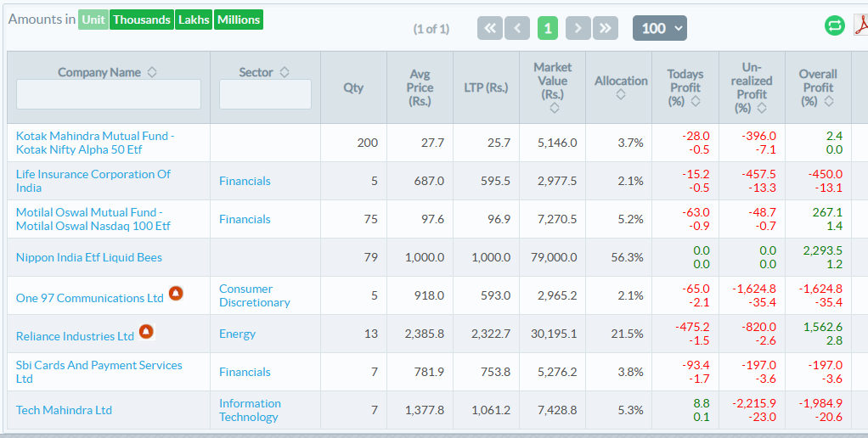Screen dimensions: 868x438
Task: Open Kotak Nifty Alpha 50 Etf link
Action: click(95, 143)
